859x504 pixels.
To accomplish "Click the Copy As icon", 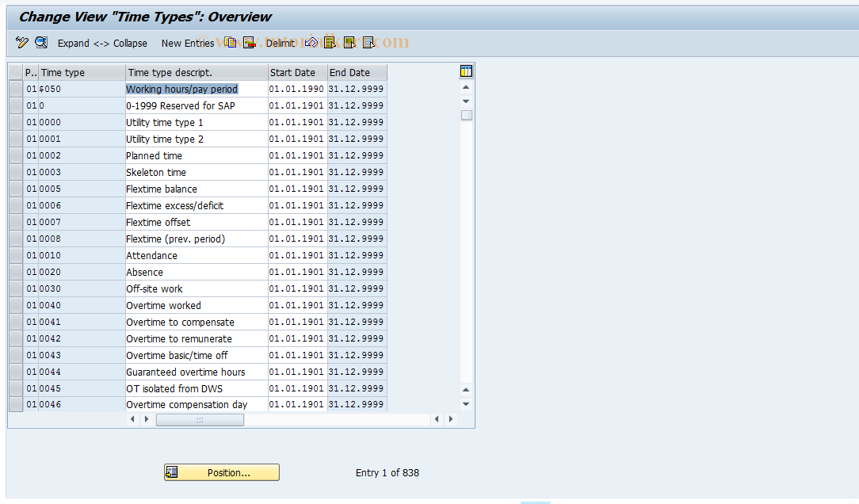I will 231,43.
